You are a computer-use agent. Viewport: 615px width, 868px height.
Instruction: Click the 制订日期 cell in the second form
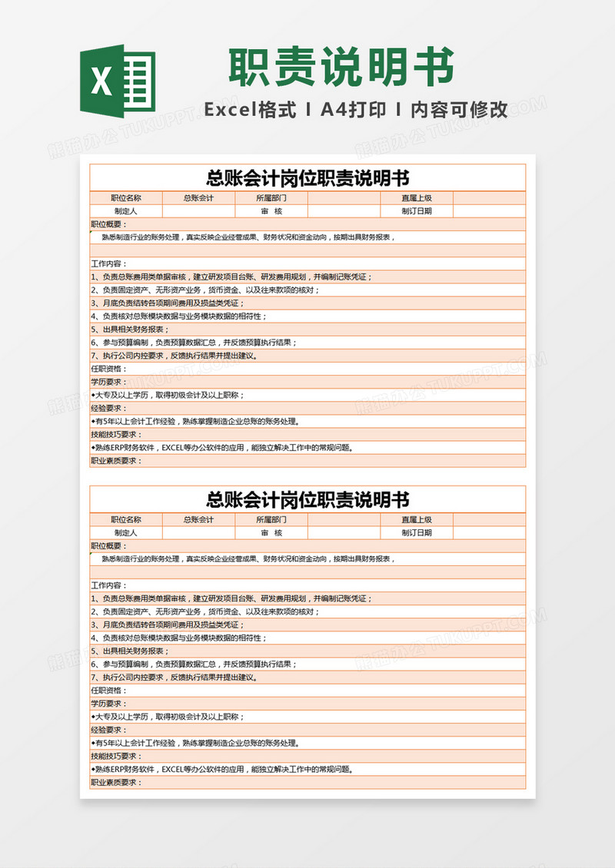(417, 533)
